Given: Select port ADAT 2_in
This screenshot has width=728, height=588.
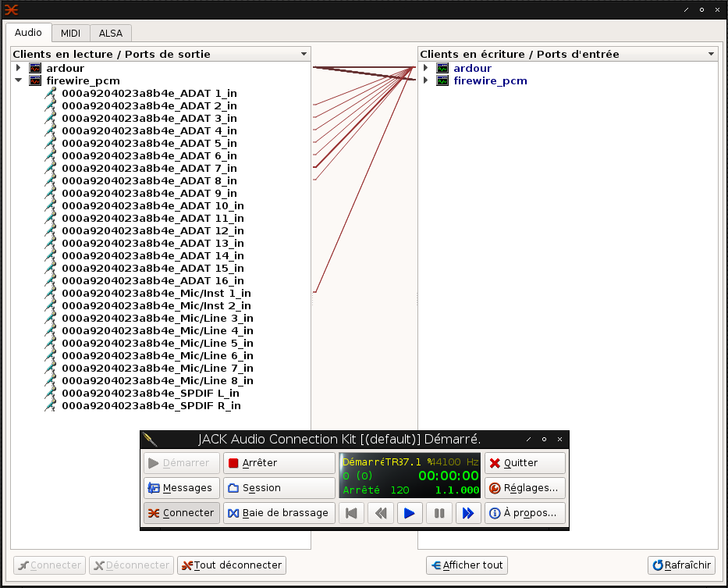Looking at the screenshot, I should (x=150, y=105).
